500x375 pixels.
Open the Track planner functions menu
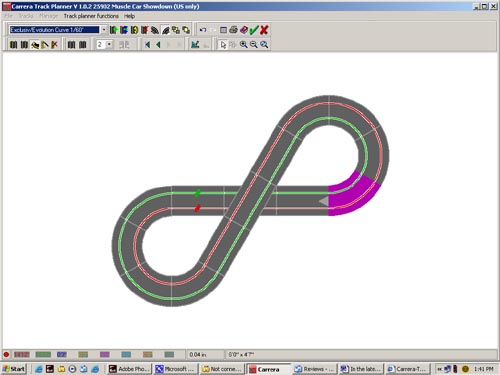pyautogui.click(x=91, y=16)
